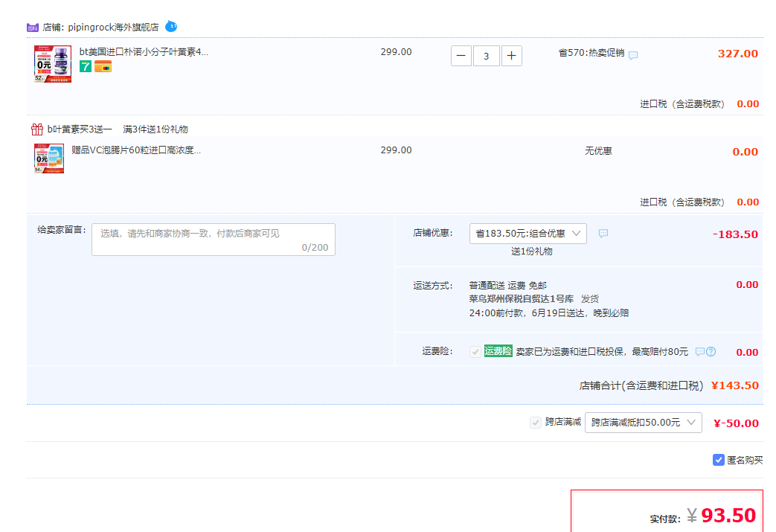Open the bt美国进口朴诺小分子叶黄素 product title
This screenshot has height=532, width=776.
click(x=144, y=52)
